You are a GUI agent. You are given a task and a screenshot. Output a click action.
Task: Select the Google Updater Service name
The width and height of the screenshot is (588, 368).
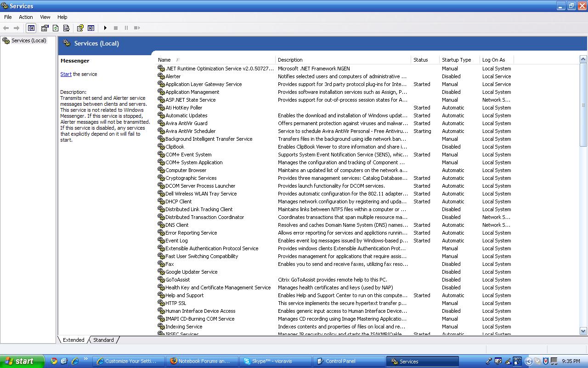(192, 272)
